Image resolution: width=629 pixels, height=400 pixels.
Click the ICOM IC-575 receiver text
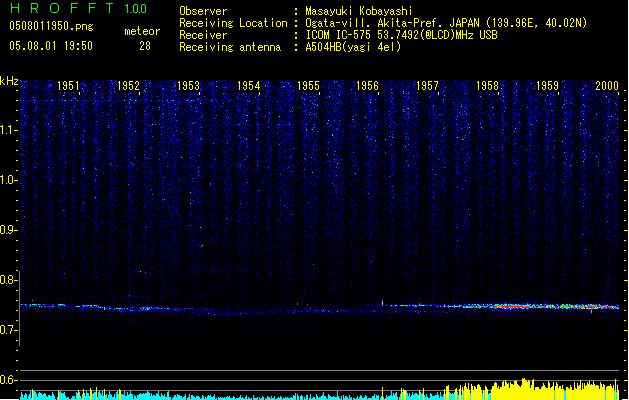402,35
